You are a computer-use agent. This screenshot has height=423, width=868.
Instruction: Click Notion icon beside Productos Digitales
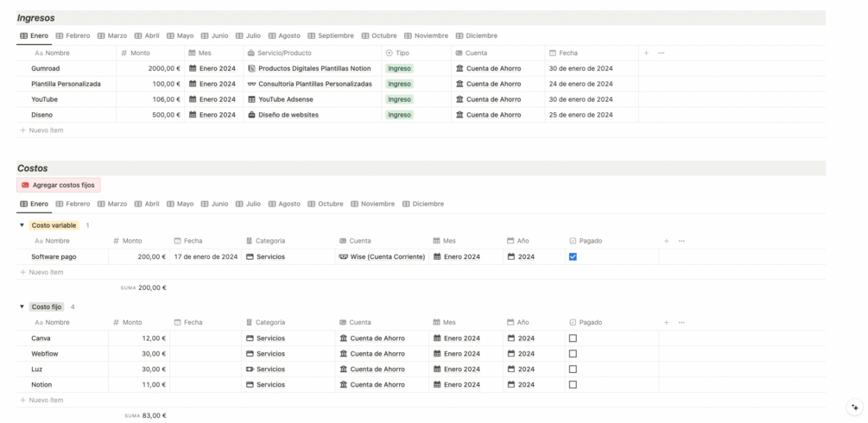click(x=252, y=69)
